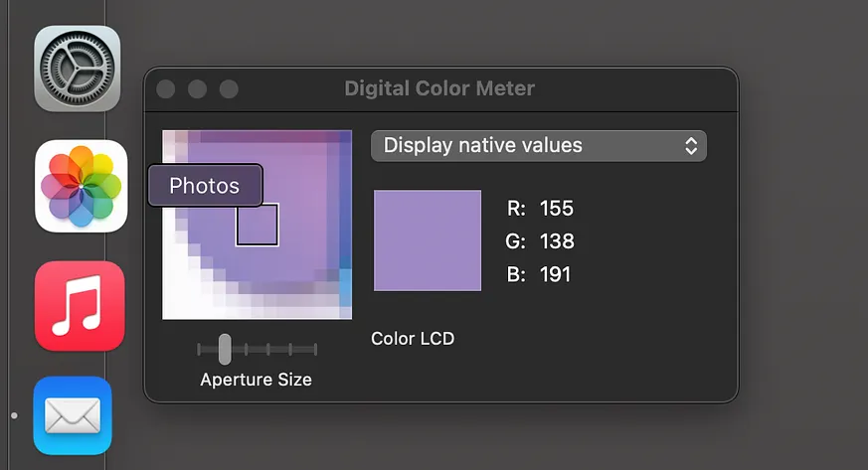This screenshot has height=470, width=868.
Task: Launch the Photos app in Dock
Action: (x=82, y=187)
